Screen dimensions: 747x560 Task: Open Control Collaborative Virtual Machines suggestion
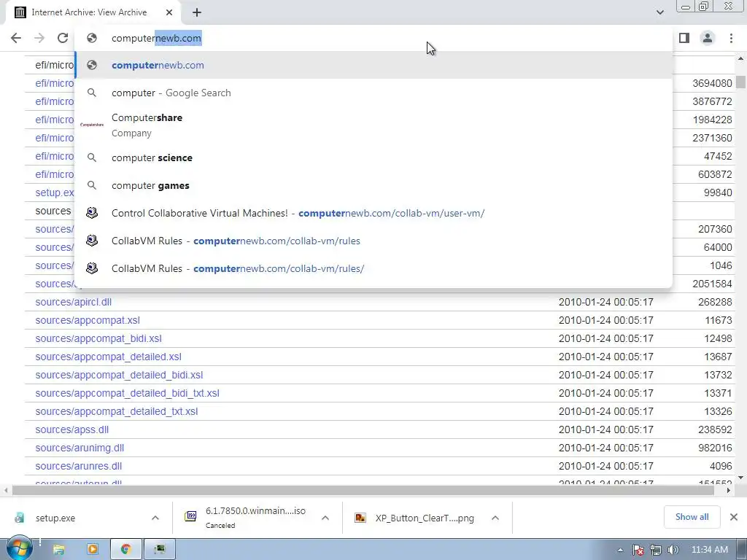click(374, 213)
